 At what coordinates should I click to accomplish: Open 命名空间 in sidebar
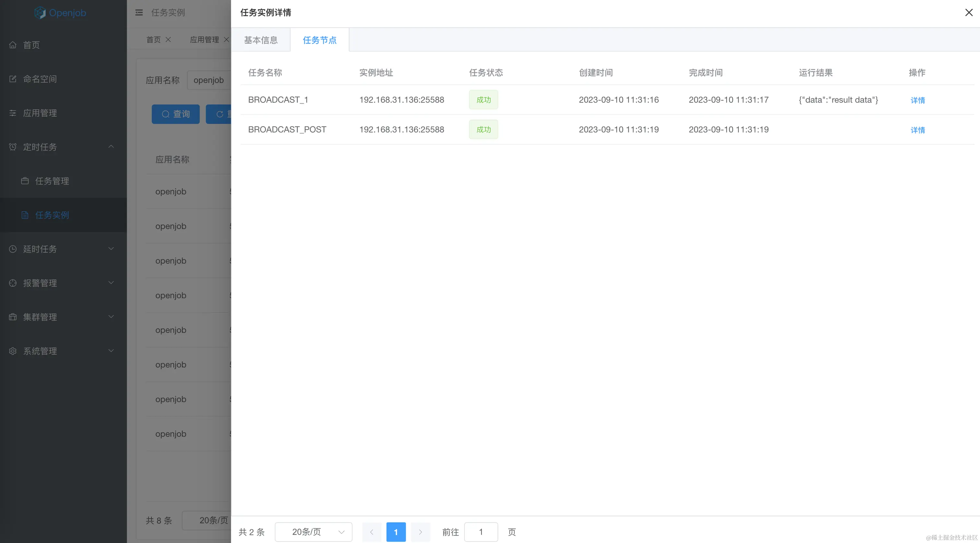(x=40, y=79)
